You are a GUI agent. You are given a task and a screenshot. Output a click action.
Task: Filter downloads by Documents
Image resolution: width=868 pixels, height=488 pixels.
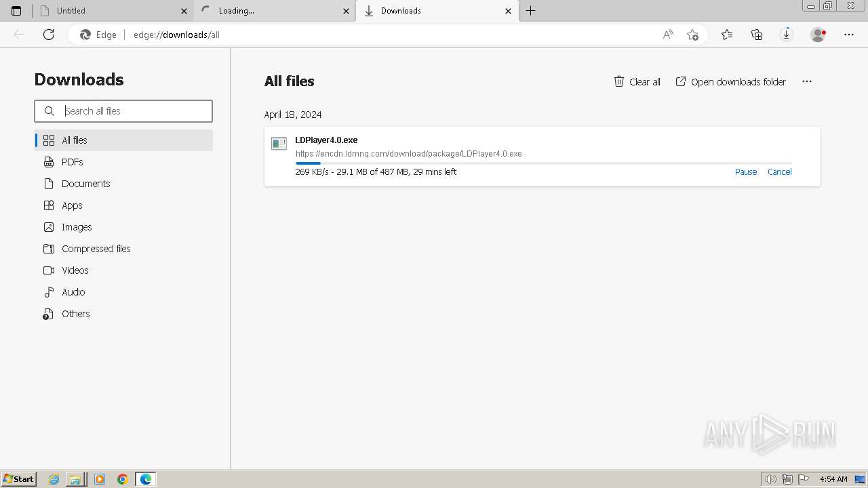point(123,184)
